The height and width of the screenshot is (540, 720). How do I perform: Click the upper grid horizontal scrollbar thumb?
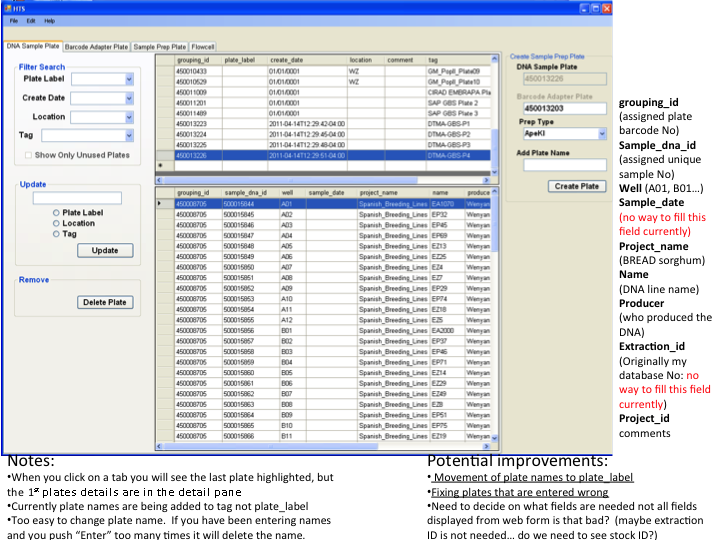pyautogui.click(x=290, y=180)
